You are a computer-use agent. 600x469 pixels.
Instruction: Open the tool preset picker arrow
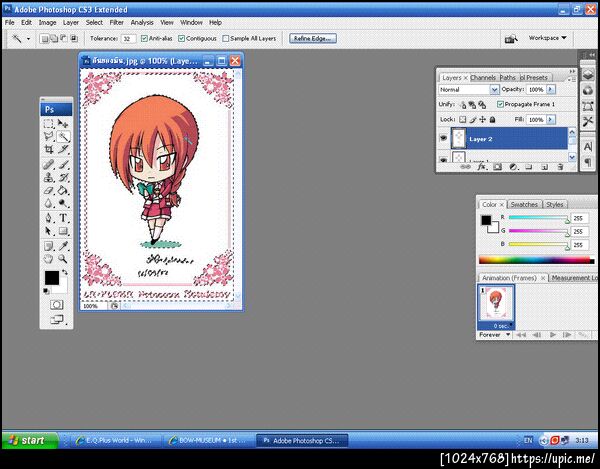click(x=28, y=39)
